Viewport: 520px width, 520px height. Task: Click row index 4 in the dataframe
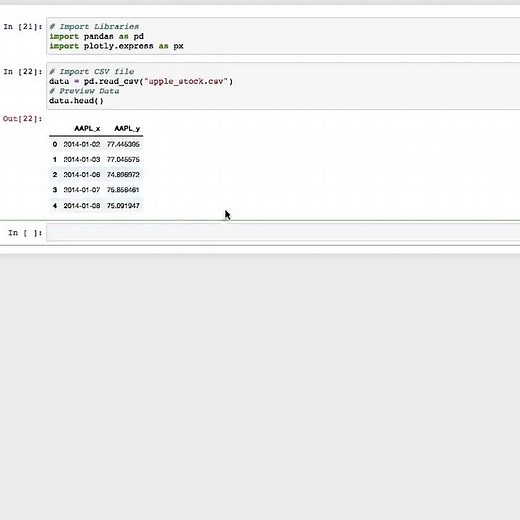click(55, 206)
